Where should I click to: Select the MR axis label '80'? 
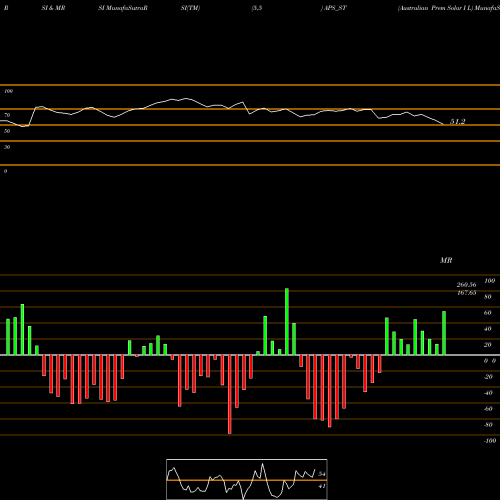pyautogui.click(x=488, y=297)
